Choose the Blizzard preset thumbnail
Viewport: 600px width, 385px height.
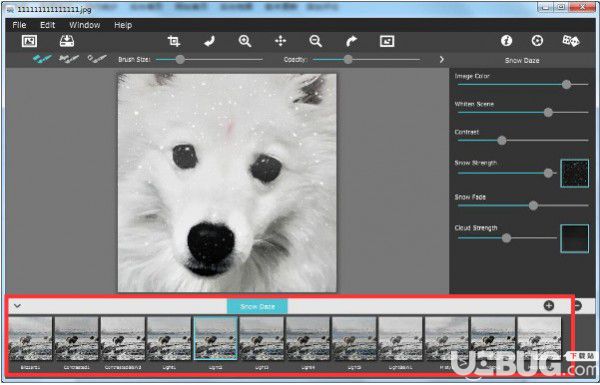[x=30, y=338]
